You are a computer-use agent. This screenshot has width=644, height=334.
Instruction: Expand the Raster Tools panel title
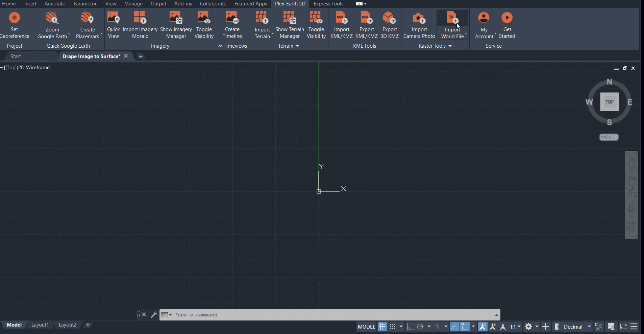pyautogui.click(x=435, y=46)
